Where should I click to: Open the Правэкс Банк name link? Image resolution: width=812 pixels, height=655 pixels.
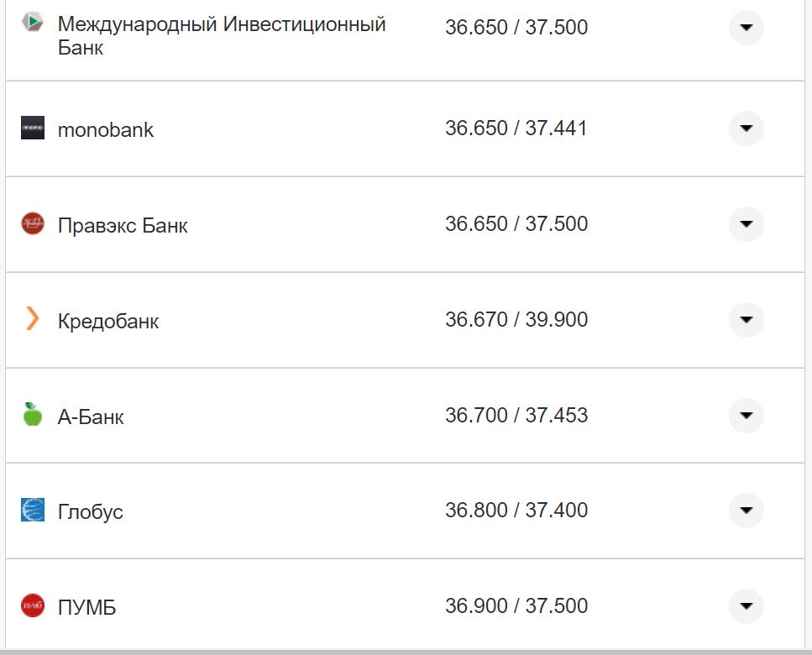(x=123, y=224)
